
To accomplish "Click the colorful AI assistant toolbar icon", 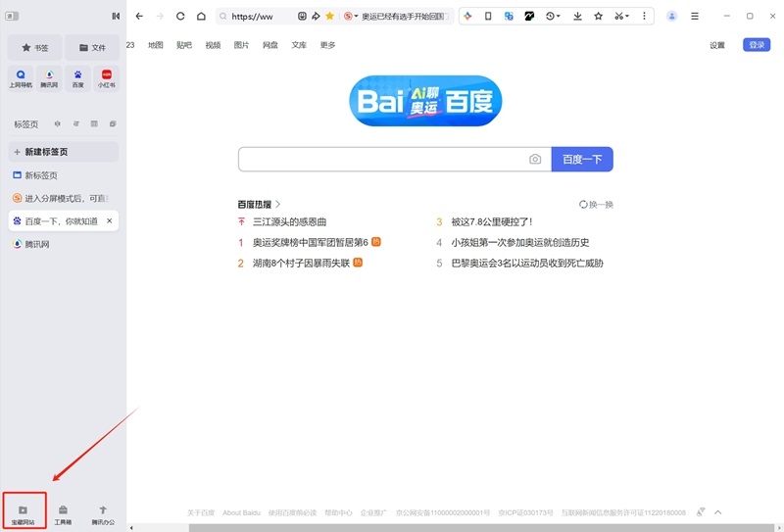I will [467, 16].
